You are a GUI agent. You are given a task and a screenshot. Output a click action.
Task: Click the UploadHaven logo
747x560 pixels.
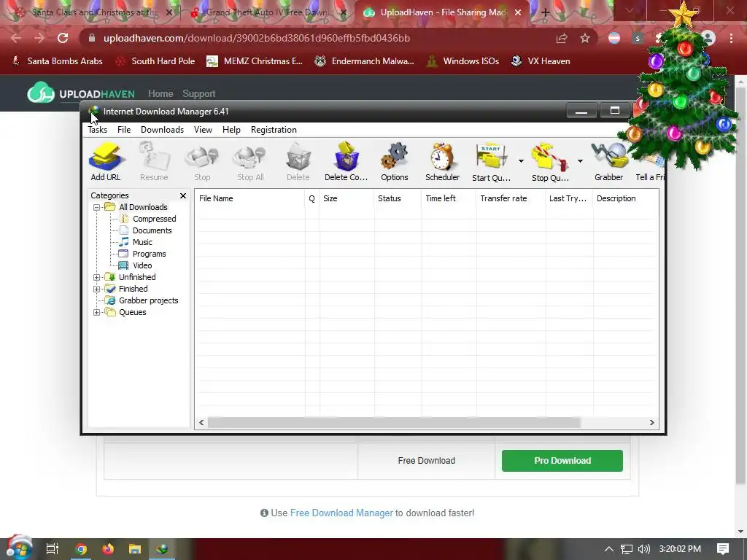pyautogui.click(x=81, y=93)
